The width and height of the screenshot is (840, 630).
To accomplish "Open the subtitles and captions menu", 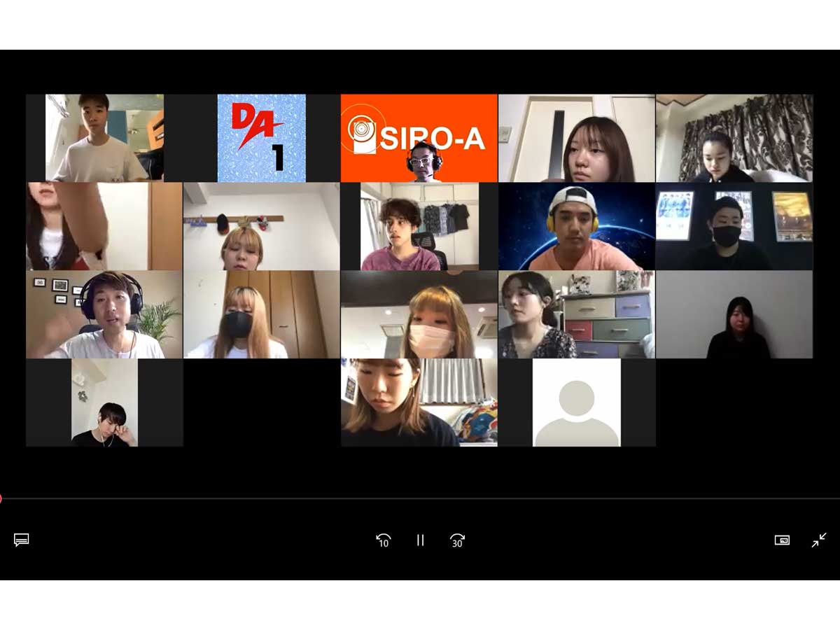I will 22,540.
